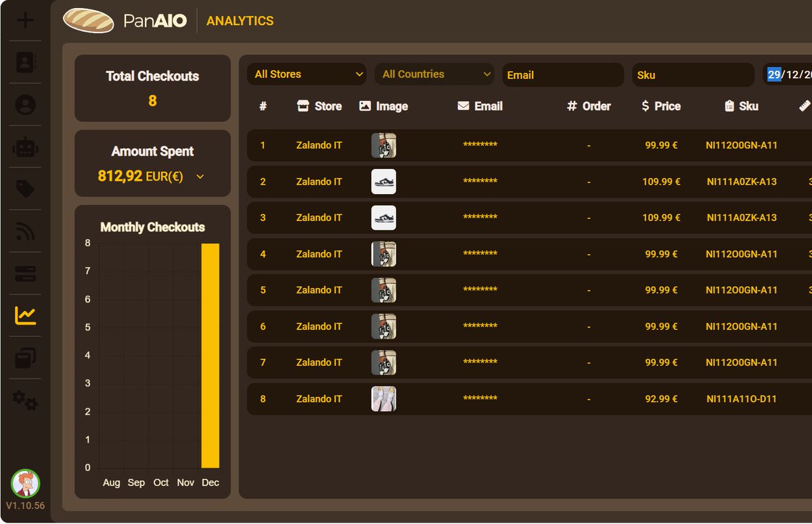The image size is (812, 524).
Task: Open product thumbnail in row 8
Action: (x=384, y=399)
